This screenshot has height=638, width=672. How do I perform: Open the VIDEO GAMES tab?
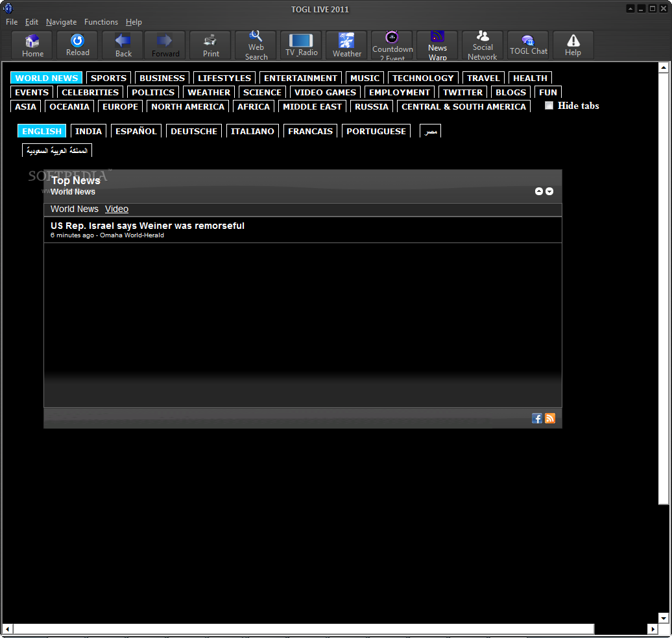325,92
